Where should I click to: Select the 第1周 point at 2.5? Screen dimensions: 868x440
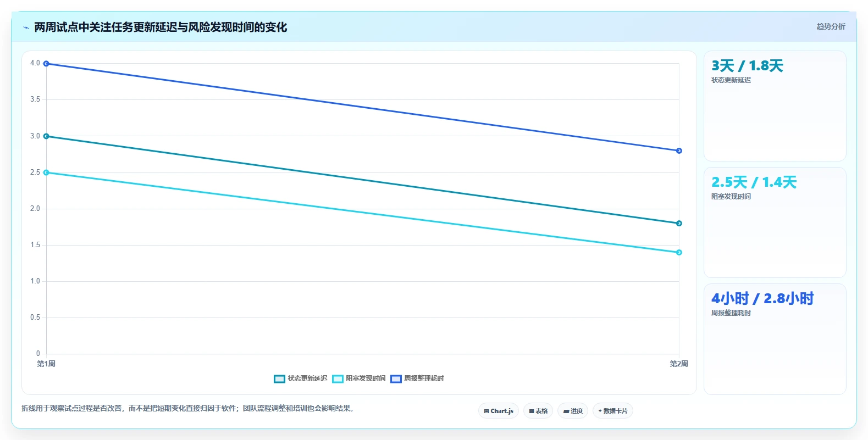46,172
